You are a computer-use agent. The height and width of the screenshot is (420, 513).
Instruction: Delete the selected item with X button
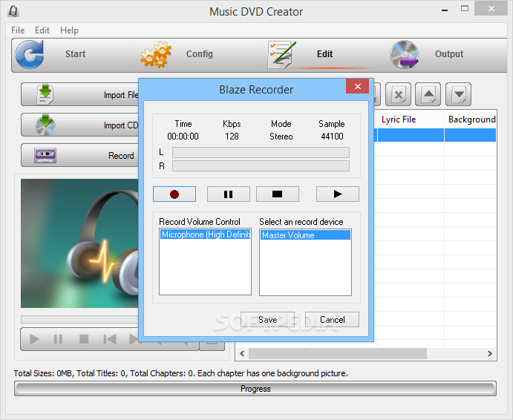398,94
